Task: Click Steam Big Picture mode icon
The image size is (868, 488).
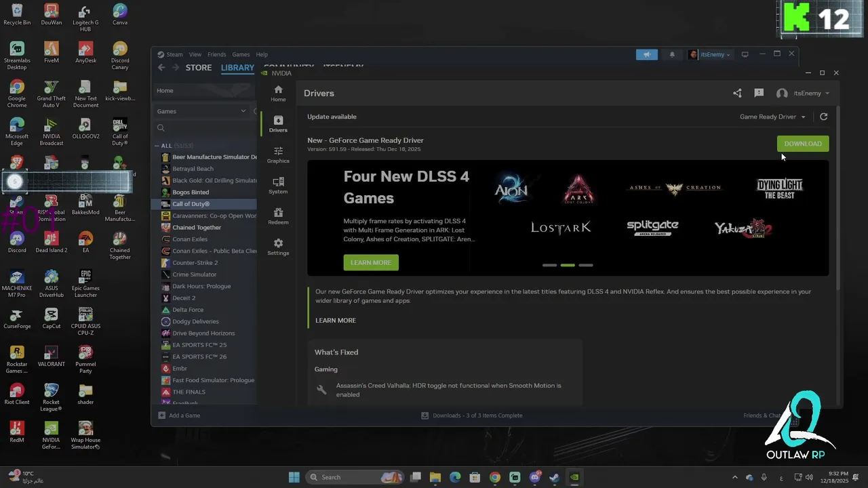Action: tap(745, 54)
